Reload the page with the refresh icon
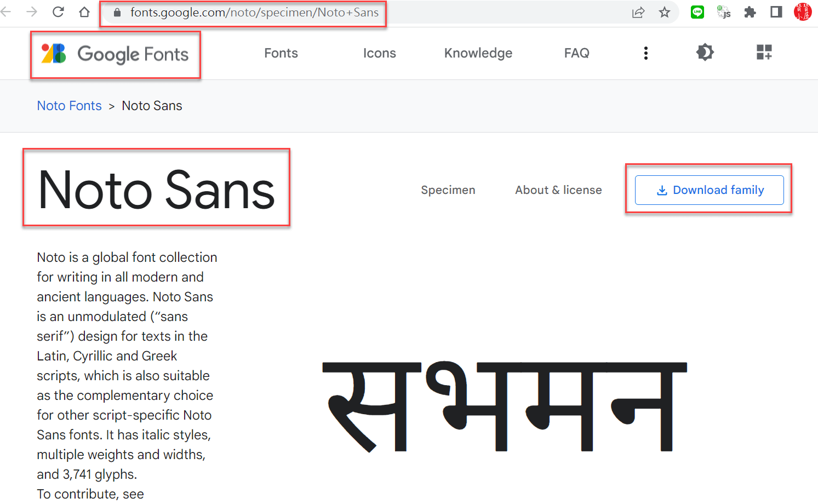This screenshot has height=504, width=818. pyautogui.click(x=58, y=12)
